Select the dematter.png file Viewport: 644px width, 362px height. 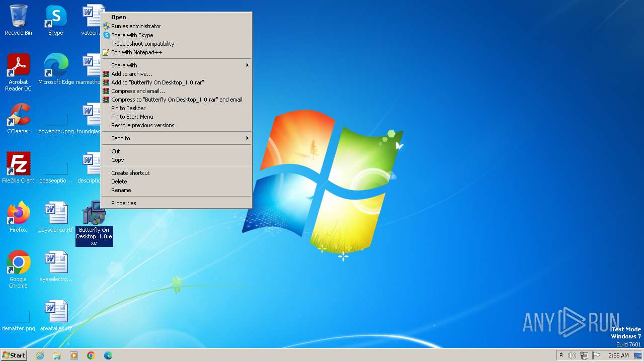(x=18, y=321)
